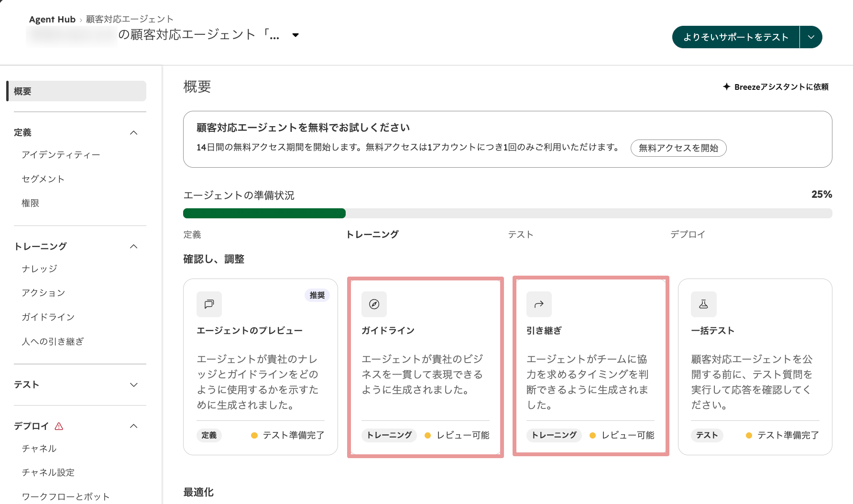Open dropdown arrow beside よりそいサポートをテスト
853x504 pixels.
click(811, 37)
